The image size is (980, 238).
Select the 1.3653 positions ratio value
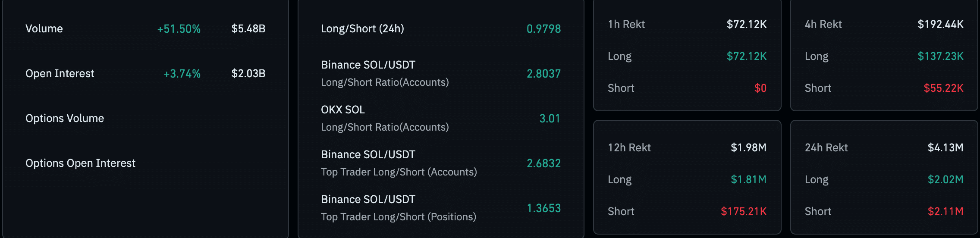click(543, 208)
